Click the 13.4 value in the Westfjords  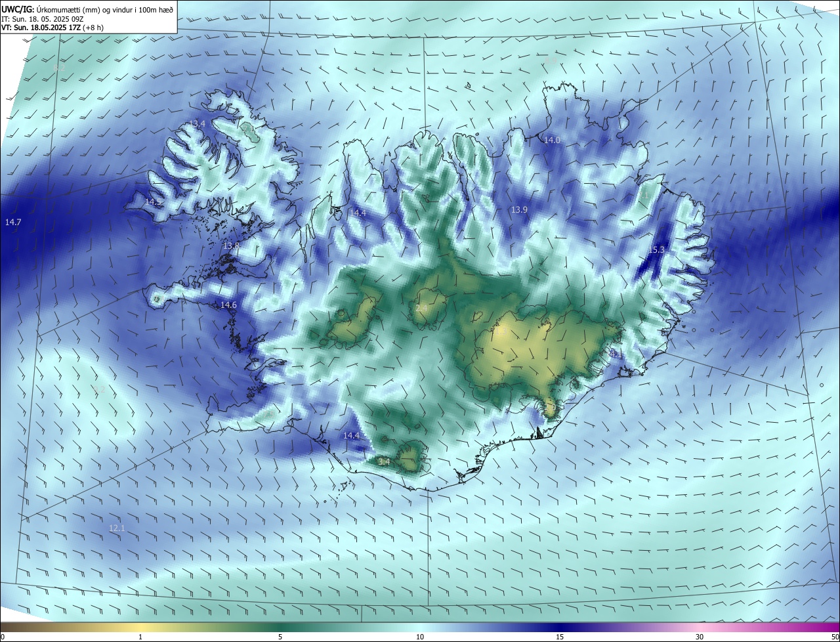[198, 123]
